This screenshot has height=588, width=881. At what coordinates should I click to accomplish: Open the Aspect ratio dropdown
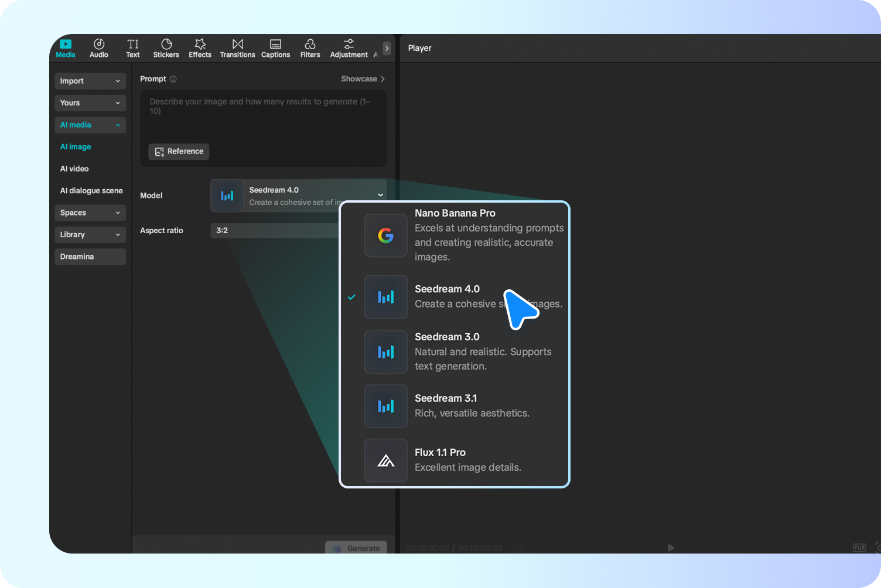[x=275, y=231]
